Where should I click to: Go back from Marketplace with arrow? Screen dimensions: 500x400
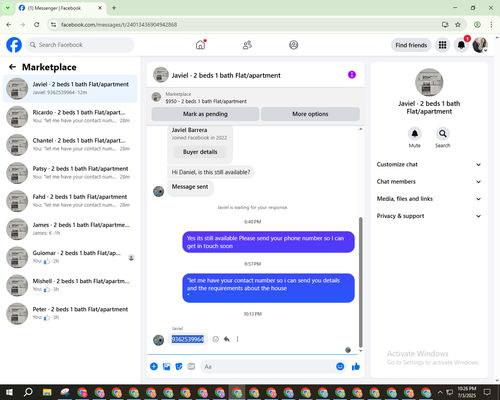coord(12,67)
